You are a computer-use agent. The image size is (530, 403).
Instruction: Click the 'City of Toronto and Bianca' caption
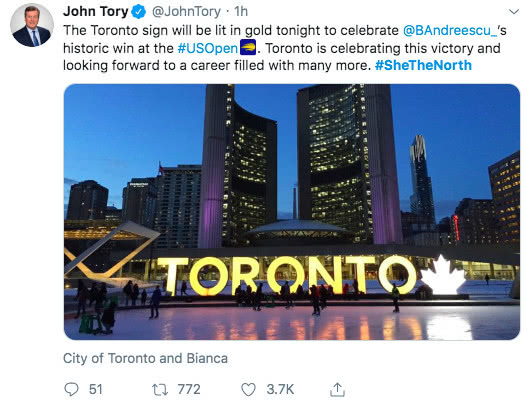pos(145,358)
